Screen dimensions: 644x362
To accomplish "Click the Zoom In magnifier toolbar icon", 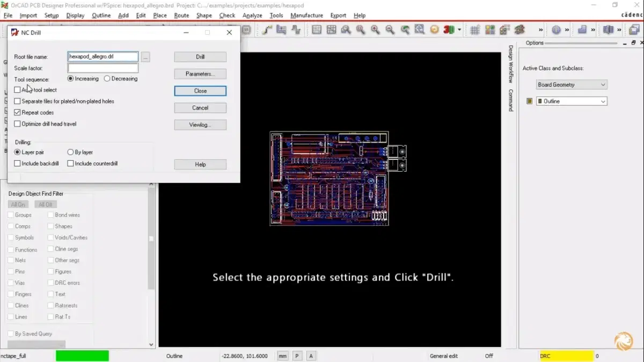I will point(375,30).
